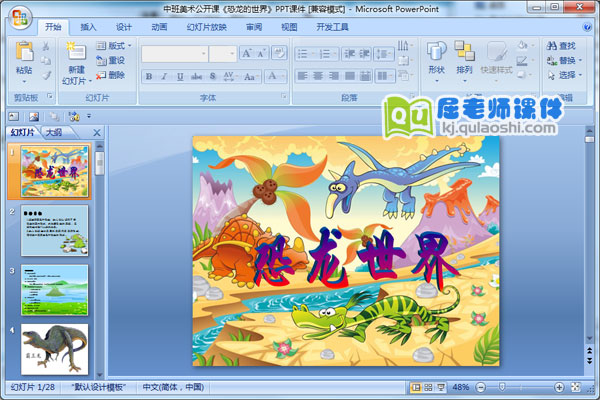Open Change Case dropdown
The height and width of the screenshot is (400, 600).
251,76
